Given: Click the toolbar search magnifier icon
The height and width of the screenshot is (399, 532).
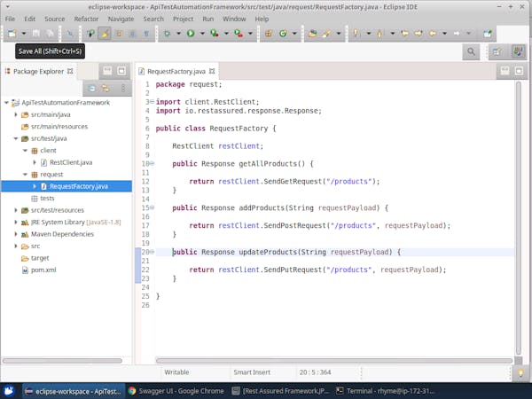Looking at the screenshot, I should click(473, 52).
